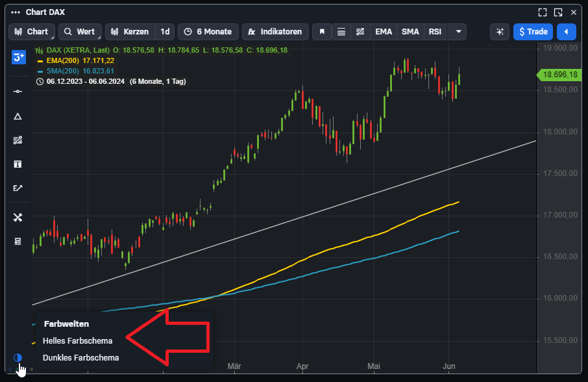Click the date range 06.12.2023 - 06.06.2024
Image resolution: width=588 pixels, height=382 pixels.
86,81
